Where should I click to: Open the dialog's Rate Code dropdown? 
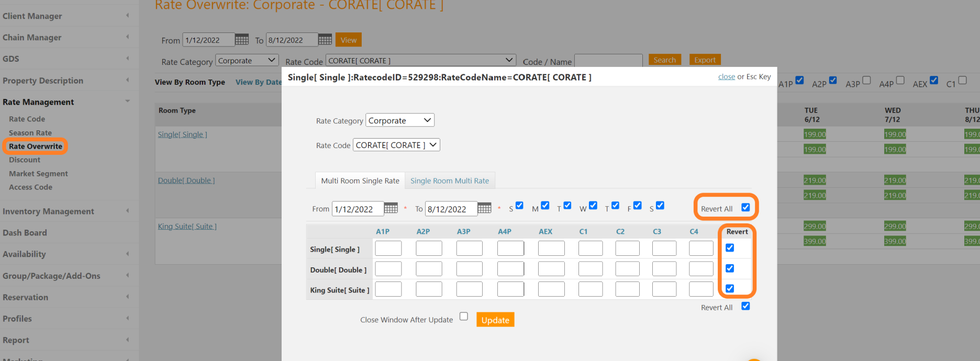pyautogui.click(x=396, y=145)
